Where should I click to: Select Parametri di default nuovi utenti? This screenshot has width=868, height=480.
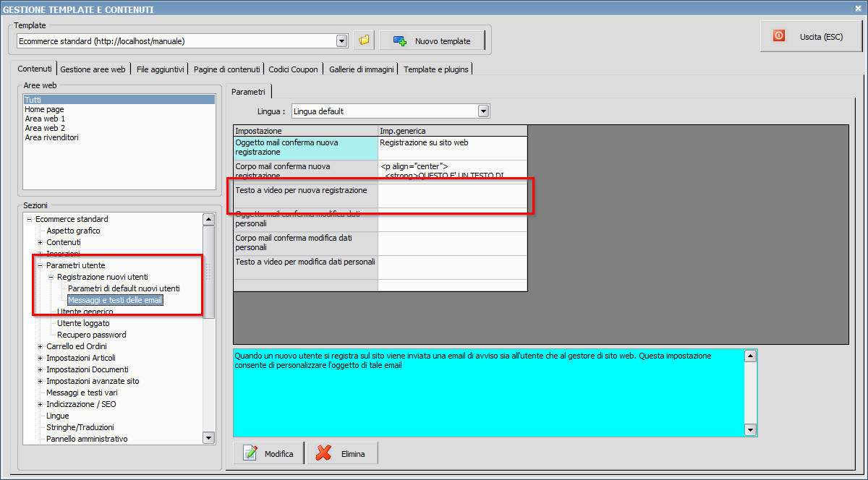[x=124, y=288]
